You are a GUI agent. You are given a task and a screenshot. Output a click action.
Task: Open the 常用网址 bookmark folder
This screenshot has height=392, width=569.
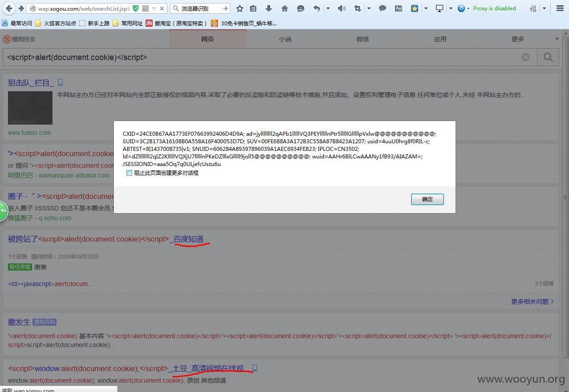(x=128, y=23)
